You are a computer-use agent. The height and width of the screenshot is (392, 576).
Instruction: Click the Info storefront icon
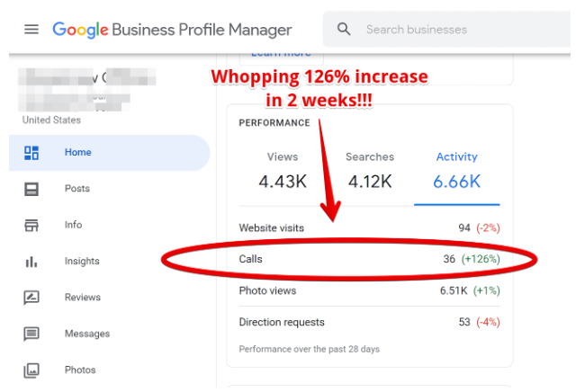click(x=31, y=226)
